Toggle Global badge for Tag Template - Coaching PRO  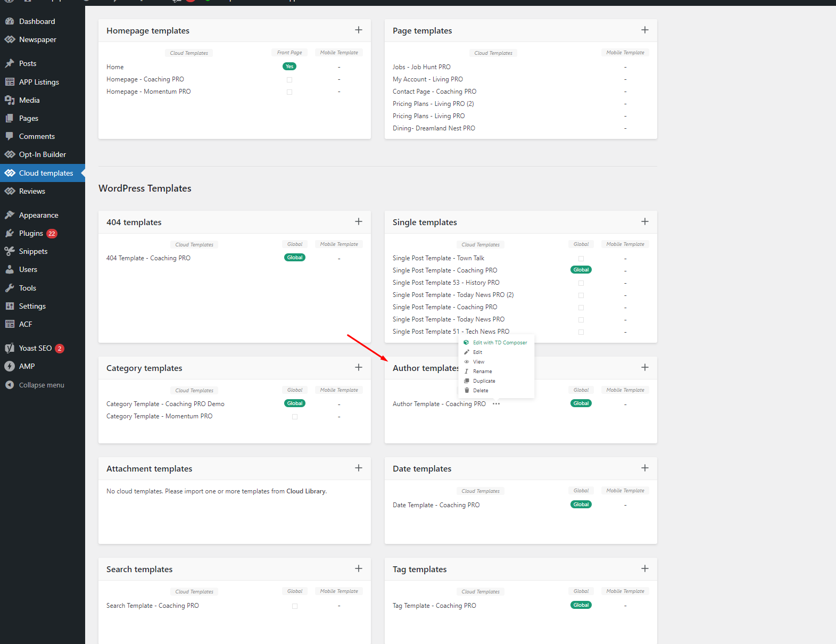point(581,605)
